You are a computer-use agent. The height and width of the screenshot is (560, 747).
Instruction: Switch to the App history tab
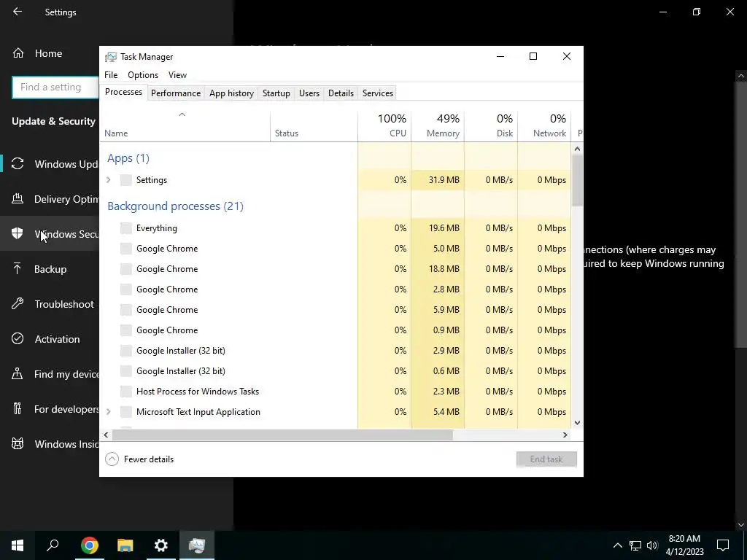(231, 93)
